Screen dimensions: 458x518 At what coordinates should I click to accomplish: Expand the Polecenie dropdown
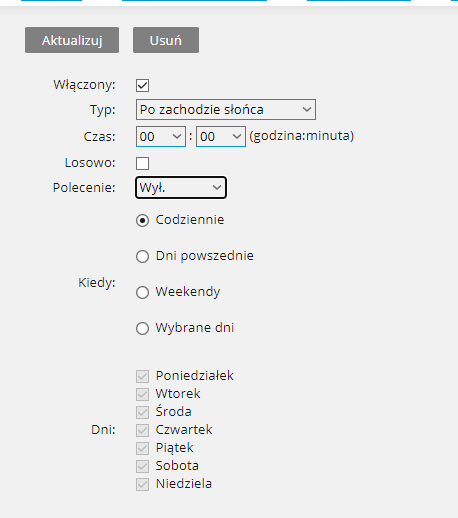pos(181,188)
